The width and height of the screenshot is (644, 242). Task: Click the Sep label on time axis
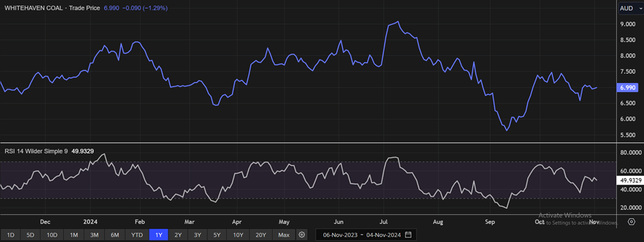[x=490, y=222]
